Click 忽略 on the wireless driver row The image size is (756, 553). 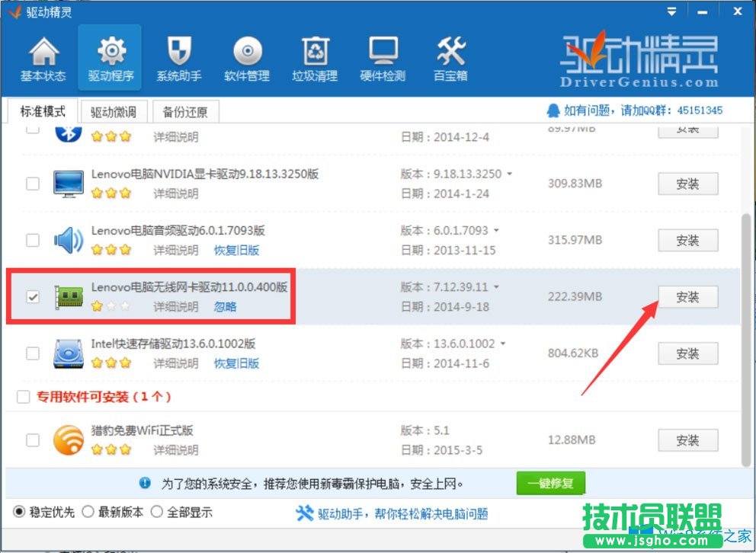click(223, 306)
